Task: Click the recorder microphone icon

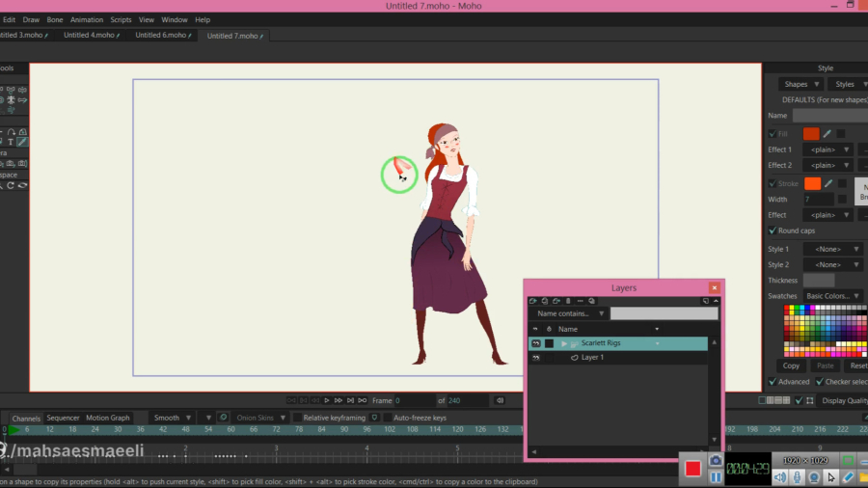Action: click(798, 477)
